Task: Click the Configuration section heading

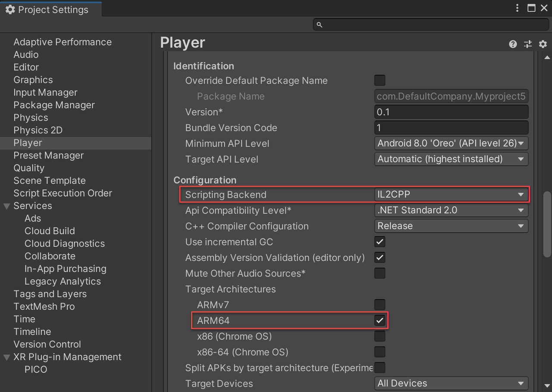Action: [205, 180]
